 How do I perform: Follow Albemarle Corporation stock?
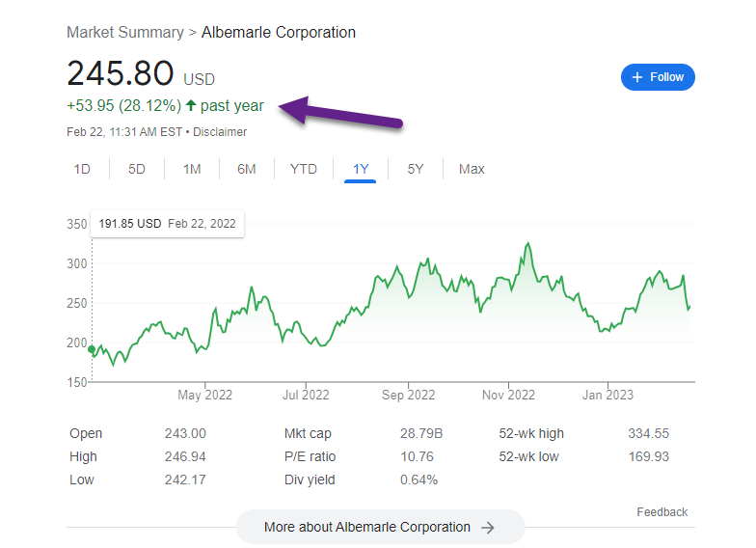658,77
